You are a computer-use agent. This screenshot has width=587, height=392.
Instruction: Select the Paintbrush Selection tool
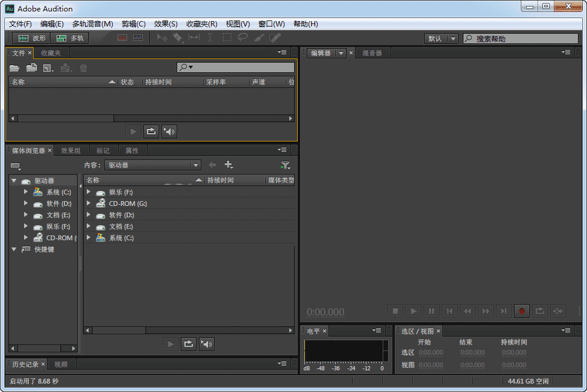[x=259, y=37]
